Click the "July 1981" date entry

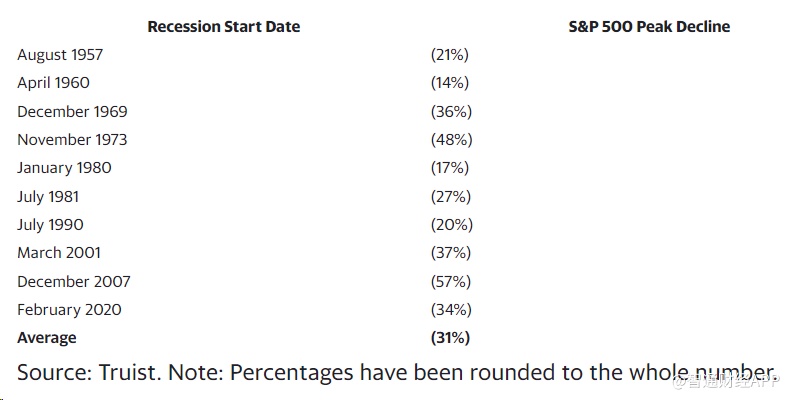(48, 197)
